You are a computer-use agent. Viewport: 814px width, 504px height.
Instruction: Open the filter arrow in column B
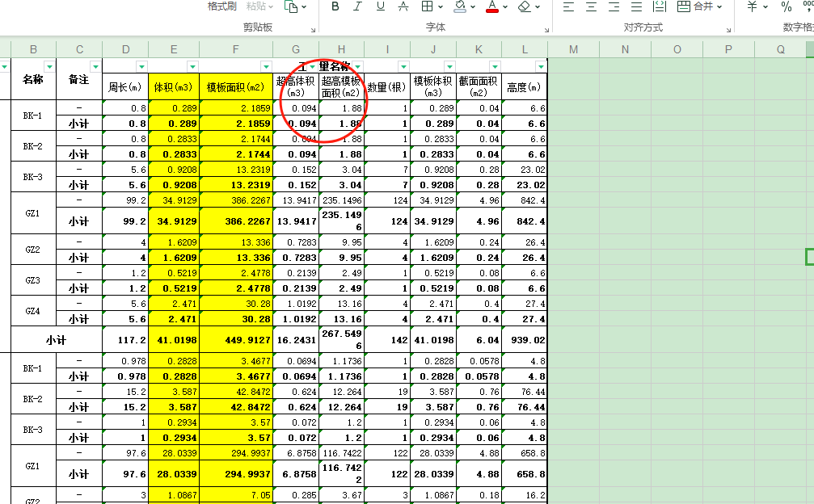[49, 66]
